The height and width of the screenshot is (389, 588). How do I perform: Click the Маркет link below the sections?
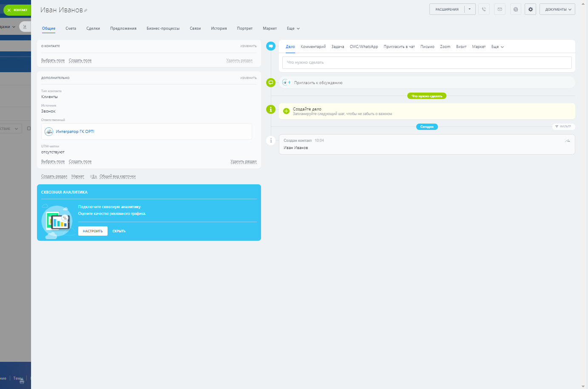[x=78, y=176]
